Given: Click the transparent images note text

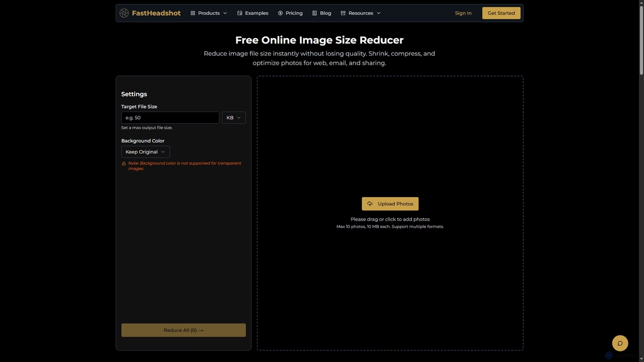Looking at the screenshot, I should coord(185,166).
